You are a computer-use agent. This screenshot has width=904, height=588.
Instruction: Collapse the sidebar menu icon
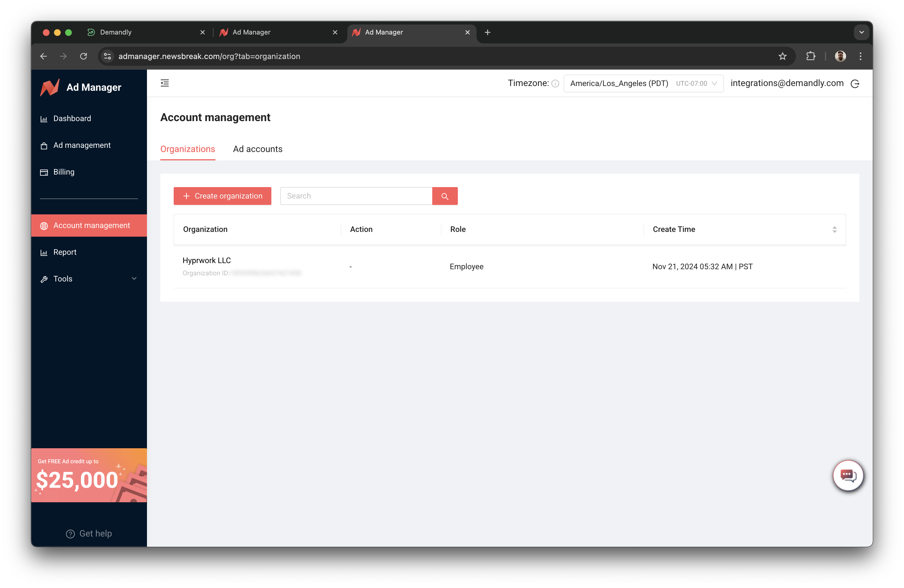[164, 83]
